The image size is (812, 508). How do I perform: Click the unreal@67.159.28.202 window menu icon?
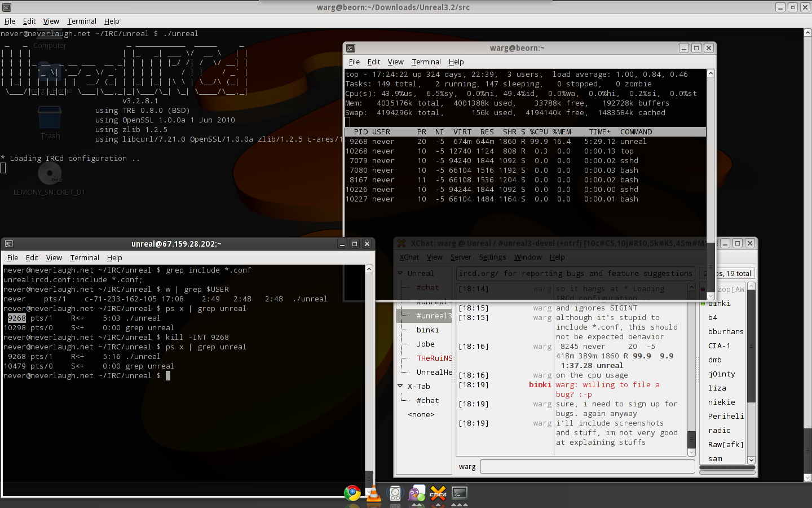coord(9,244)
